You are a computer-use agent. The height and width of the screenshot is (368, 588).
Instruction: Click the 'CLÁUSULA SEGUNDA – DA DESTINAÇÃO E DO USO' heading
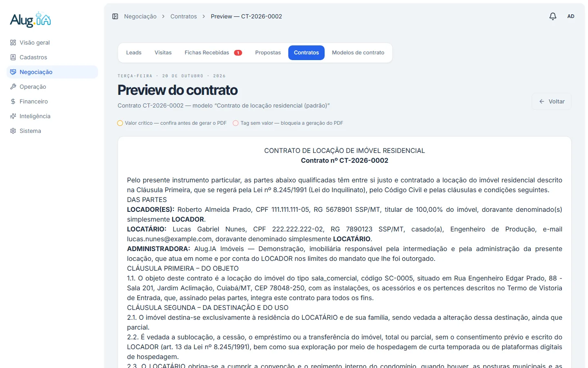[x=208, y=308]
